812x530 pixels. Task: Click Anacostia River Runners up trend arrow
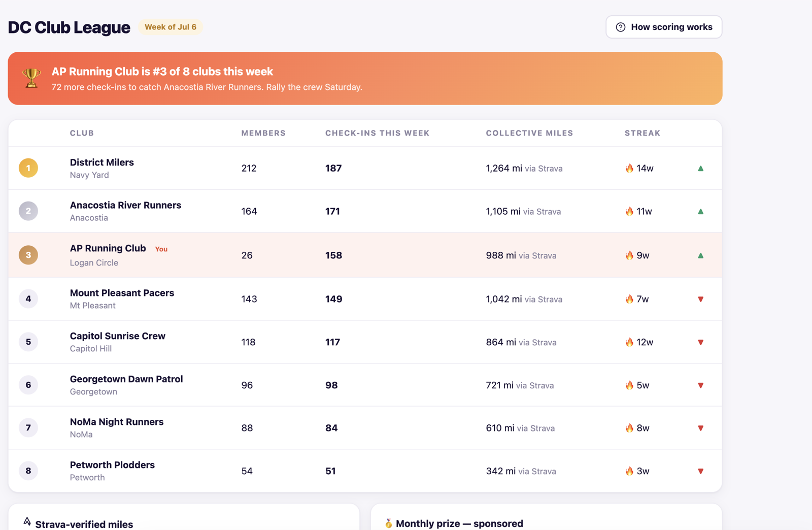[700, 211]
